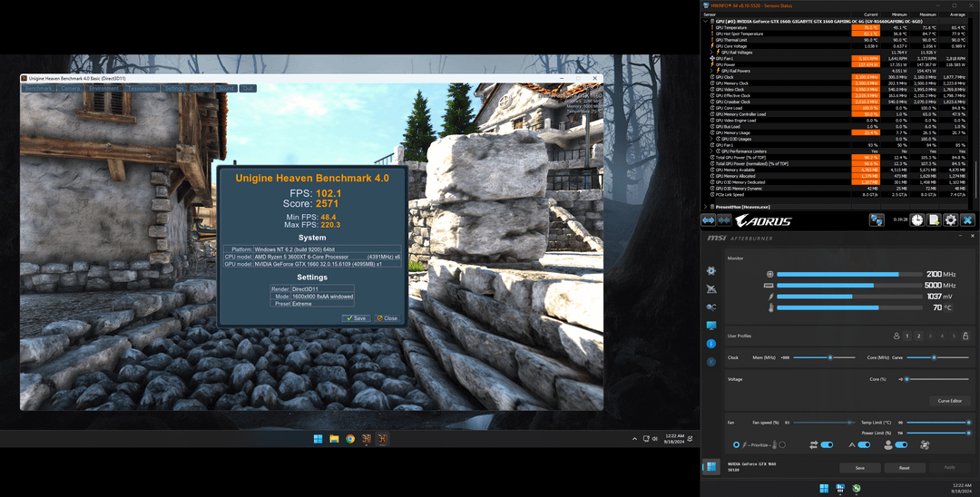Open Quality menu in Heaven window

coord(201,88)
